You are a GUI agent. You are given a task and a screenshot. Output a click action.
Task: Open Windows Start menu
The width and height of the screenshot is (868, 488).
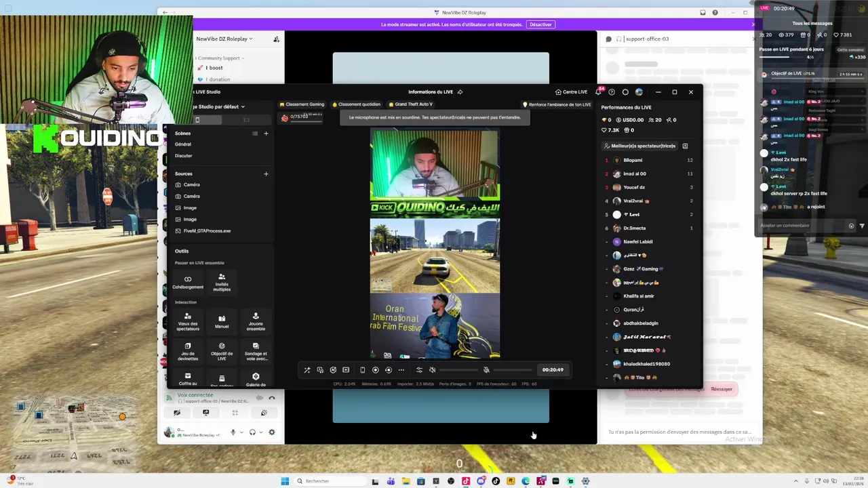coord(285,481)
